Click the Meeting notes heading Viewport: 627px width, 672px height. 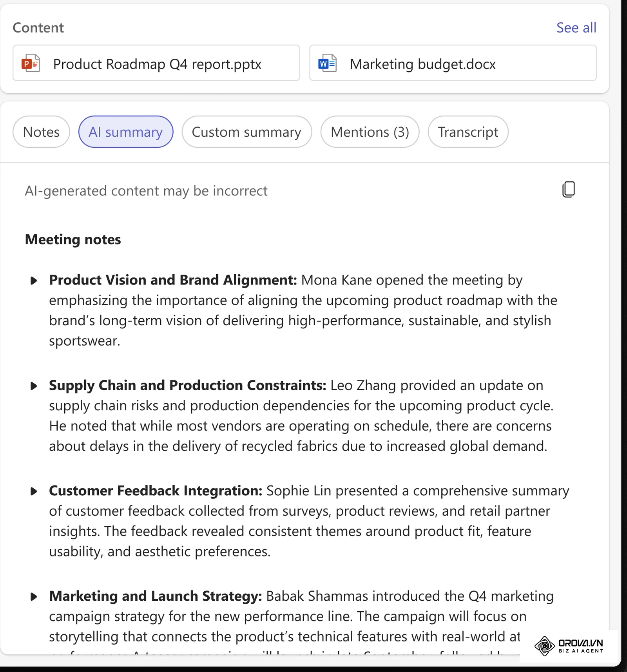73,239
